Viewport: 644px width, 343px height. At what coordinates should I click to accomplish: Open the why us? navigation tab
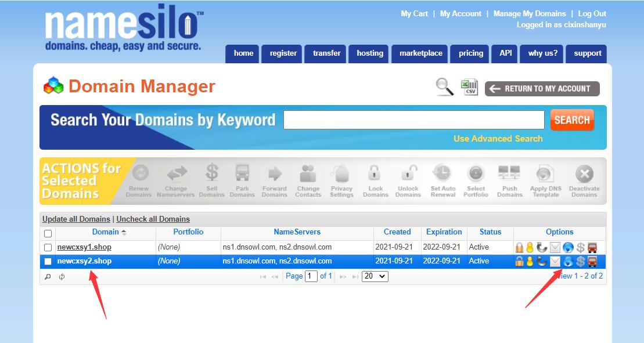(x=542, y=54)
